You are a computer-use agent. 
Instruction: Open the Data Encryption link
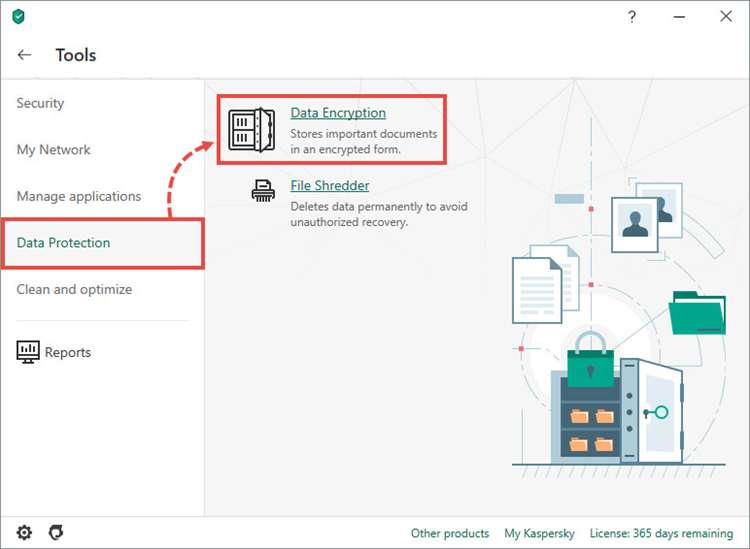(338, 113)
